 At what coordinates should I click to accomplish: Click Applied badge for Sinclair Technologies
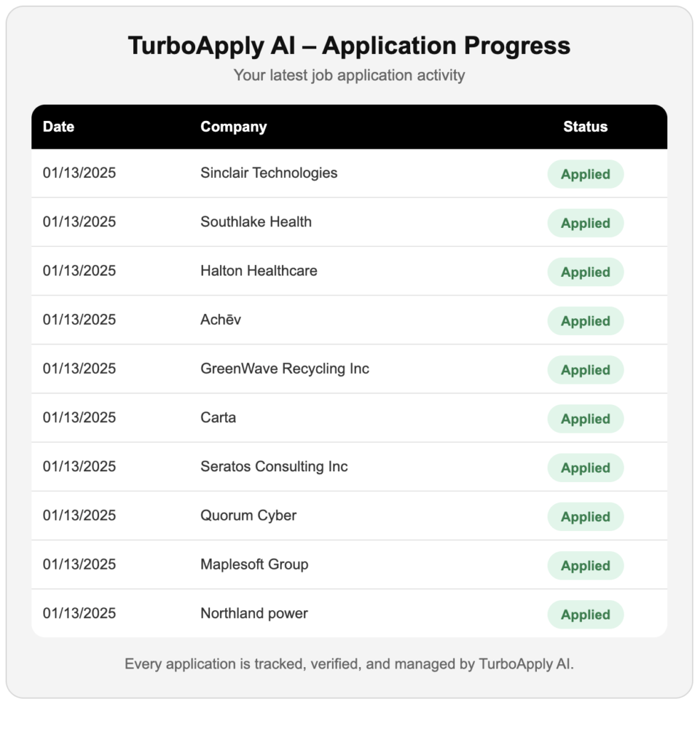click(x=585, y=174)
